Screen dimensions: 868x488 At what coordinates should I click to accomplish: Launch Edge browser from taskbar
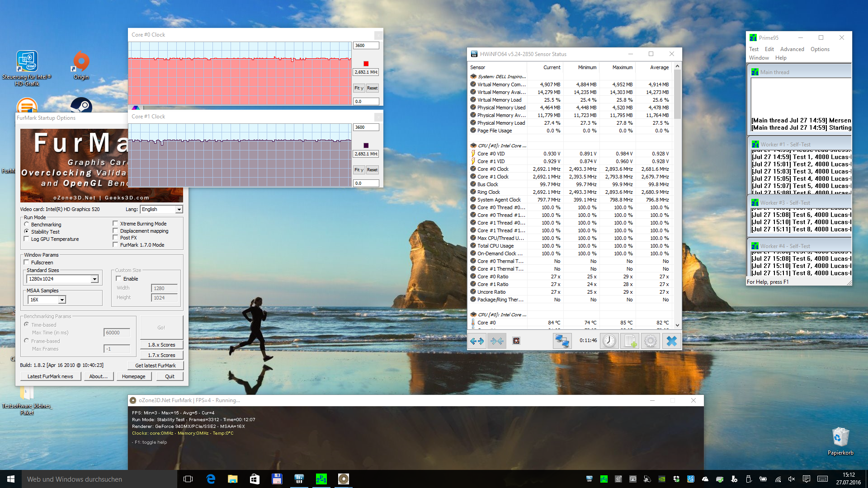coord(211,479)
